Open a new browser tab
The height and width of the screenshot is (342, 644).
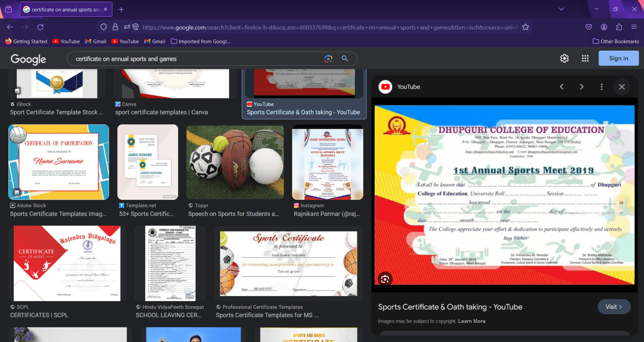tap(121, 9)
